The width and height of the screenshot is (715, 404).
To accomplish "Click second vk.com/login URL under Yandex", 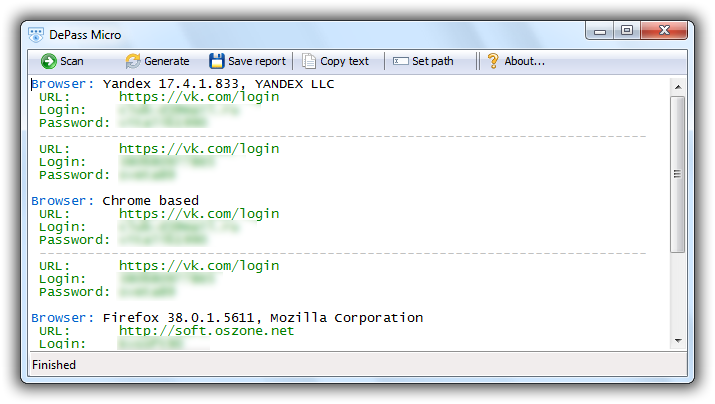I will click(x=199, y=149).
